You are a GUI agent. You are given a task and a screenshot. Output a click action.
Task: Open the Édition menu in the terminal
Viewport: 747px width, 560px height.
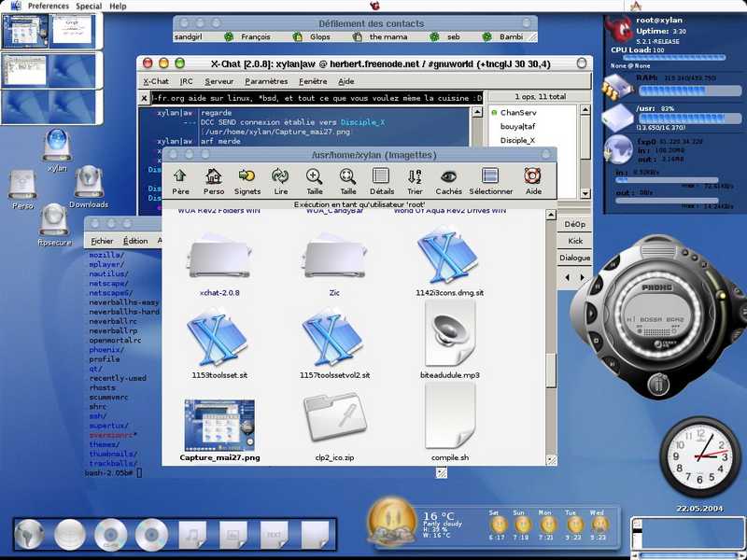[135, 241]
